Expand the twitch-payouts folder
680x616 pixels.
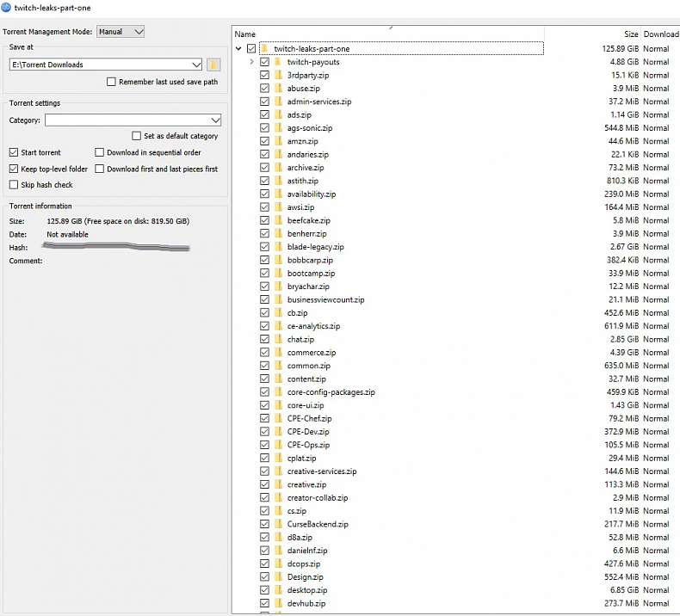(x=251, y=62)
